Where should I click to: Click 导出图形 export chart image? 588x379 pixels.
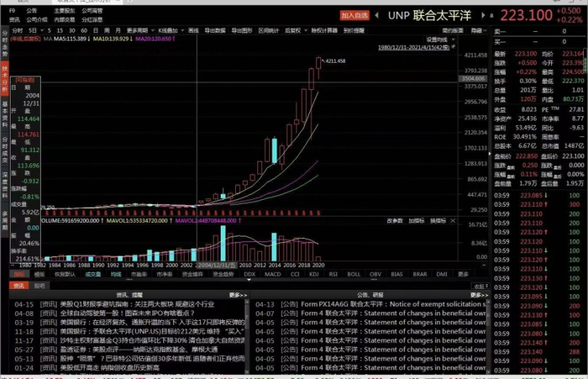pos(242,30)
